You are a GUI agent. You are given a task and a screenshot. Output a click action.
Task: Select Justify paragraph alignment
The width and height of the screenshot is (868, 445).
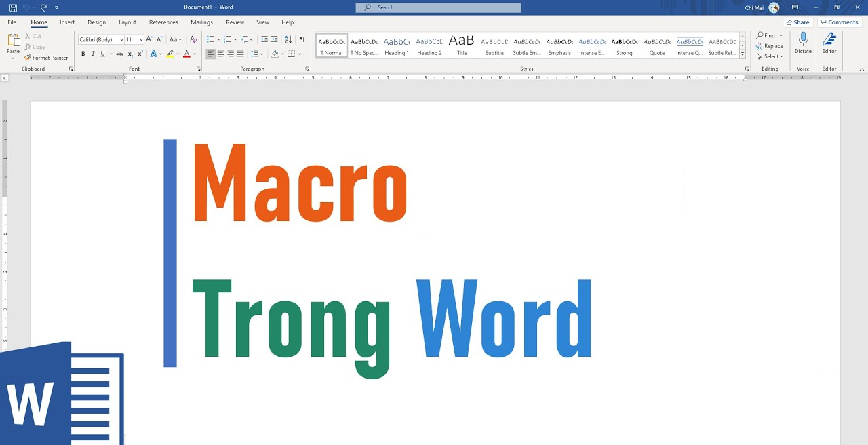(x=240, y=54)
